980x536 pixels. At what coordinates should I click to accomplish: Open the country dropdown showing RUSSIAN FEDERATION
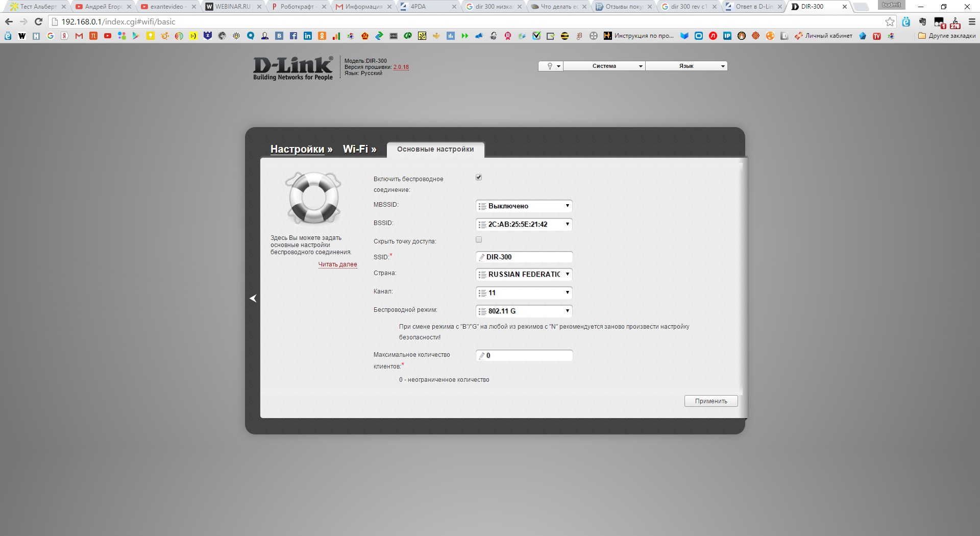pos(524,275)
